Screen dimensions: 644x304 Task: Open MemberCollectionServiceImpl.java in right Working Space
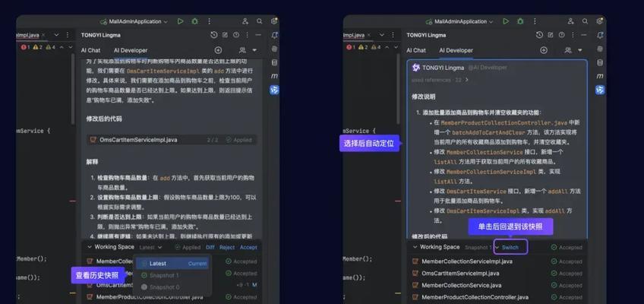click(x=467, y=261)
